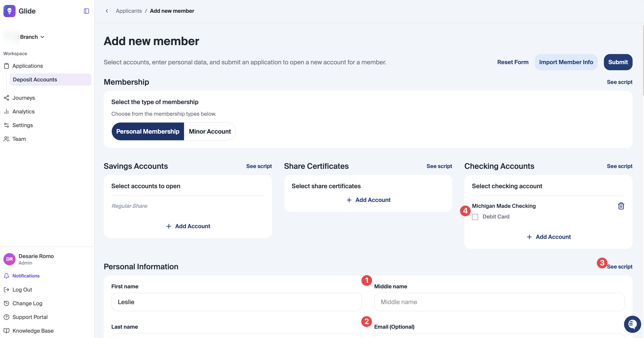Click the back arrow in breadcrumb
This screenshot has width=644, height=338.
pyautogui.click(x=107, y=11)
